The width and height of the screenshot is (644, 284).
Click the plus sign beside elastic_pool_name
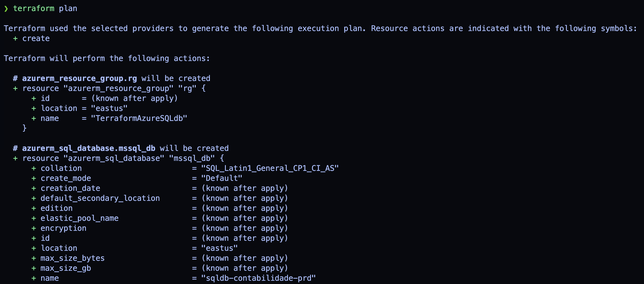(34, 218)
